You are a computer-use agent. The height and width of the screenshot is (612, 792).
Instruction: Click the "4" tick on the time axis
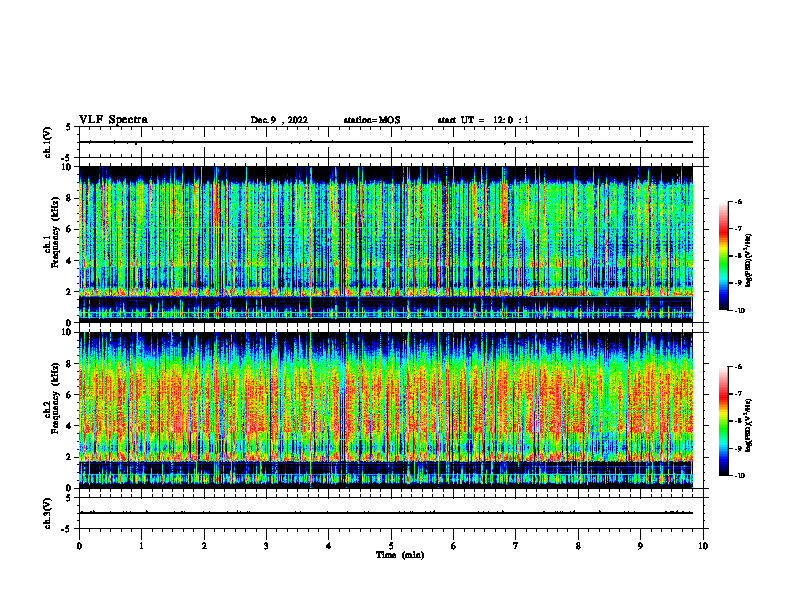coord(329,546)
